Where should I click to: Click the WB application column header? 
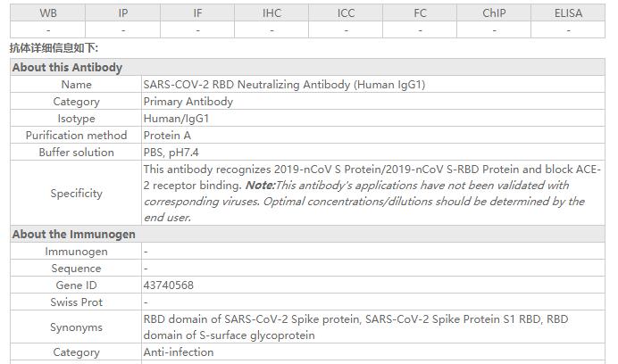48,13
